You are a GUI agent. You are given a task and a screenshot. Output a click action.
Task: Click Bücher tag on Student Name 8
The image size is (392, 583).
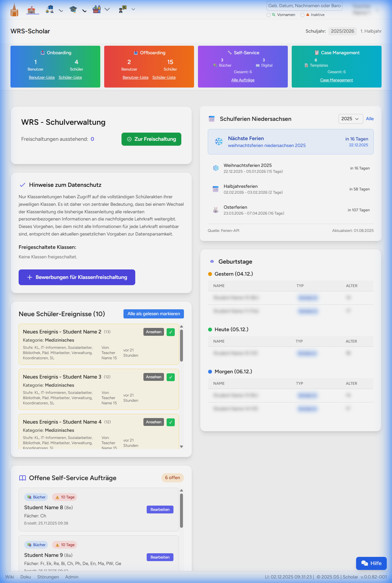point(36,497)
